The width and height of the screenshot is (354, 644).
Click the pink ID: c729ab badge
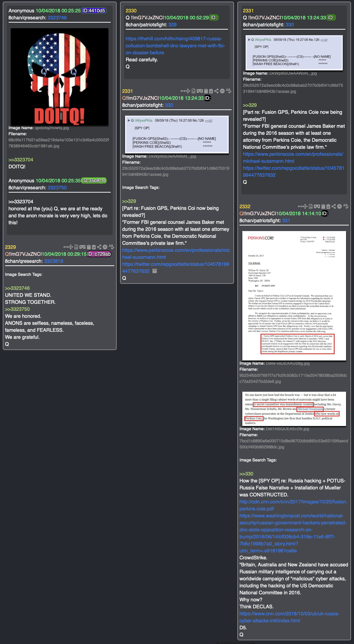point(99,254)
